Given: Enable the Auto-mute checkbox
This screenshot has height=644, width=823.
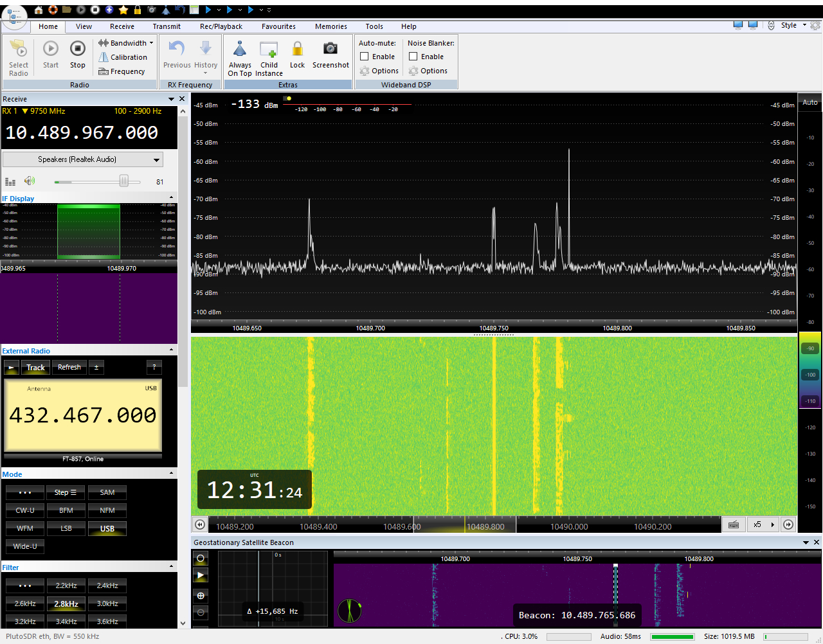Looking at the screenshot, I should point(365,57).
